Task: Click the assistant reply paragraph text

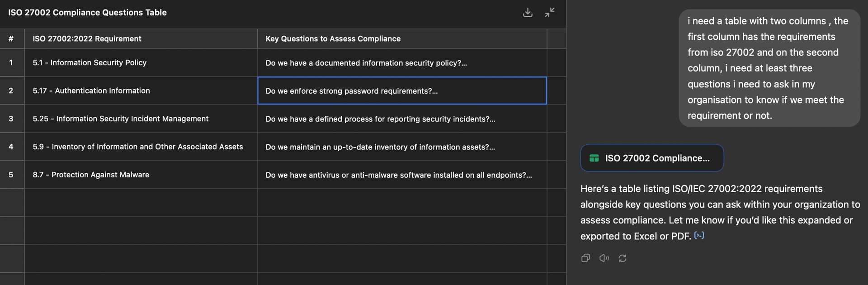Action: coord(720,212)
